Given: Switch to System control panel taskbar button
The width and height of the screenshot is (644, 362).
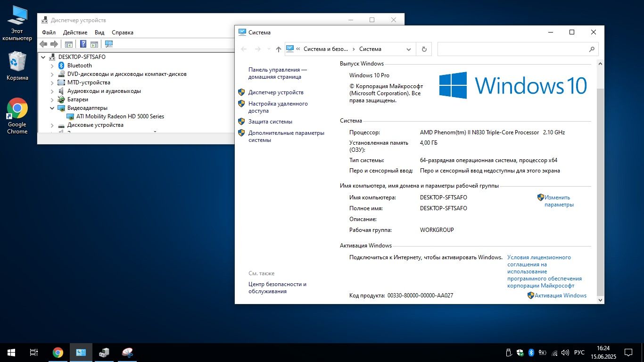Looking at the screenshot, I should click(81, 352).
